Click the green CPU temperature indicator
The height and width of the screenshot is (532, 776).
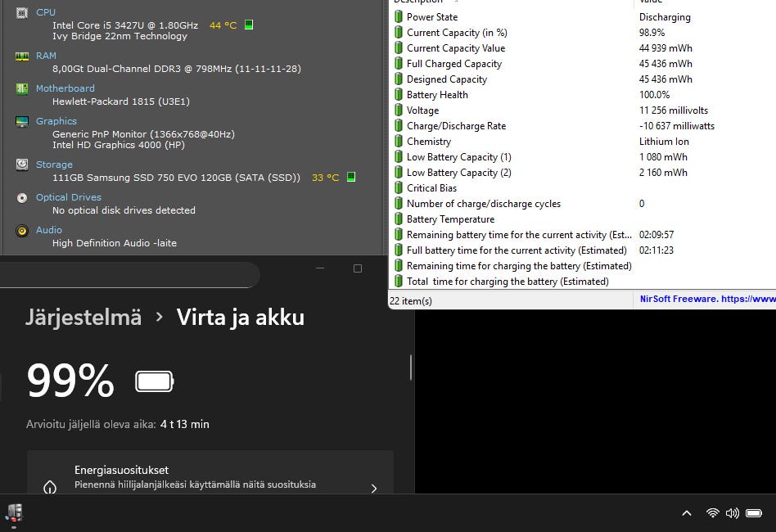click(x=249, y=25)
